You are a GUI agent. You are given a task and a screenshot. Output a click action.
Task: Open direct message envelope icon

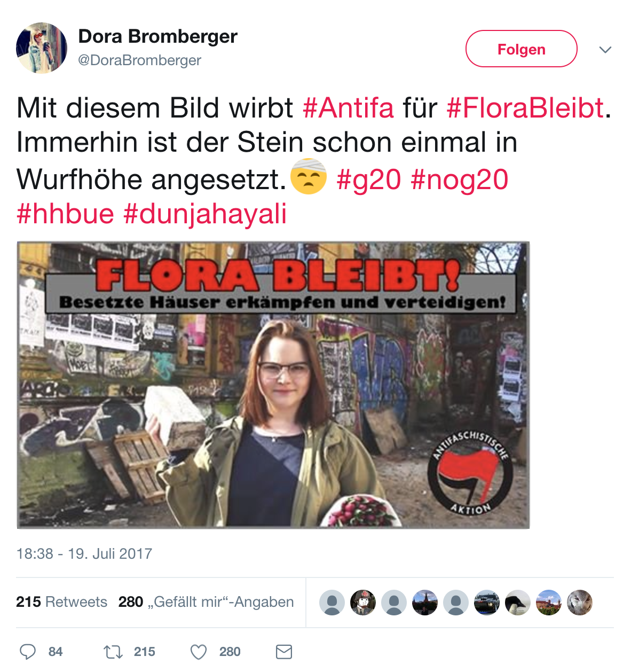(284, 652)
